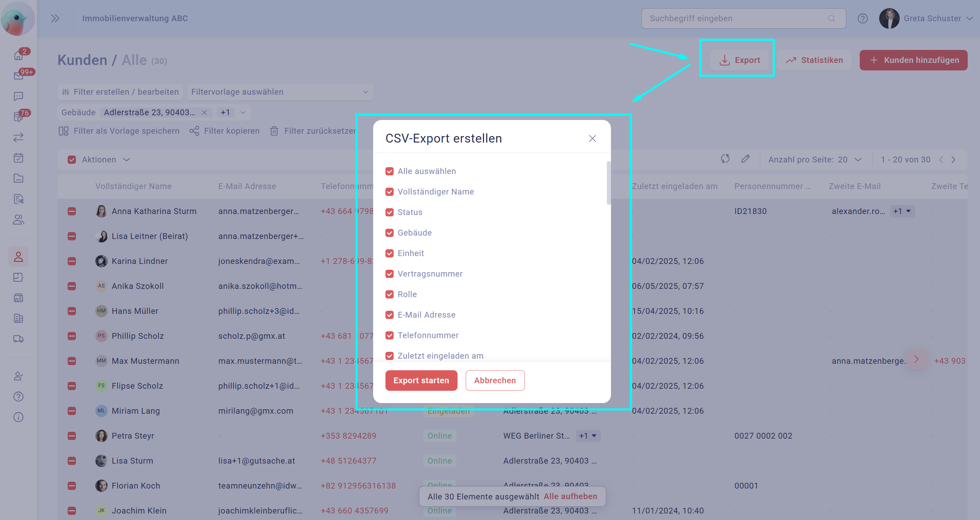Viewport: 980px width, 520px height.
Task: Click Export starten button
Action: point(421,380)
